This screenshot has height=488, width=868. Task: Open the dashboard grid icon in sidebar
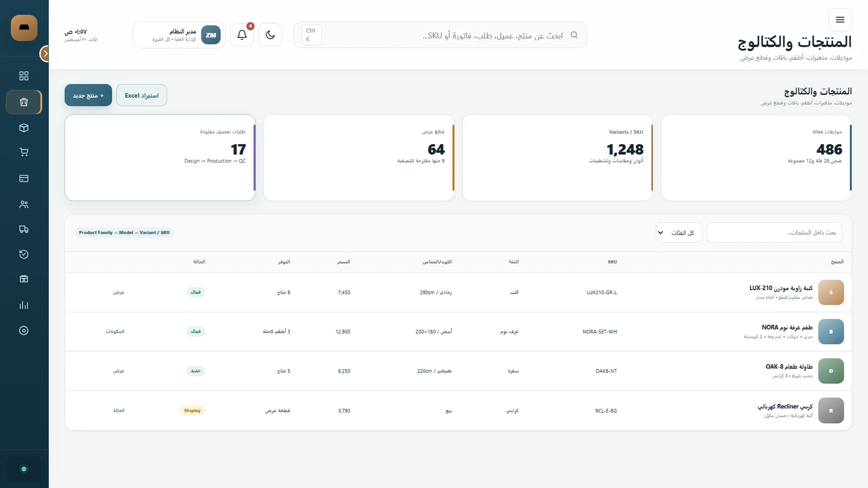click(24, 76)
